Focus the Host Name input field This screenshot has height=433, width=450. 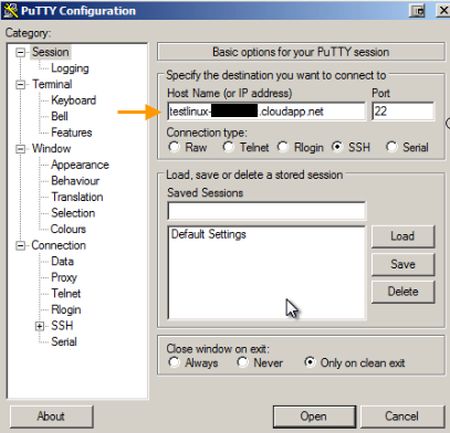(266, 111)
